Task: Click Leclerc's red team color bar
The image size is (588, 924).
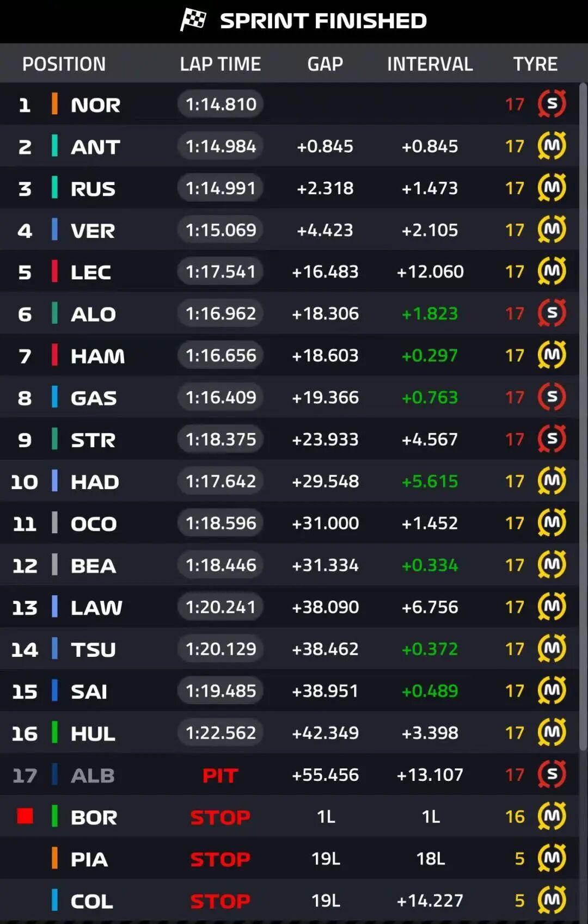Action: coord(54,271)
